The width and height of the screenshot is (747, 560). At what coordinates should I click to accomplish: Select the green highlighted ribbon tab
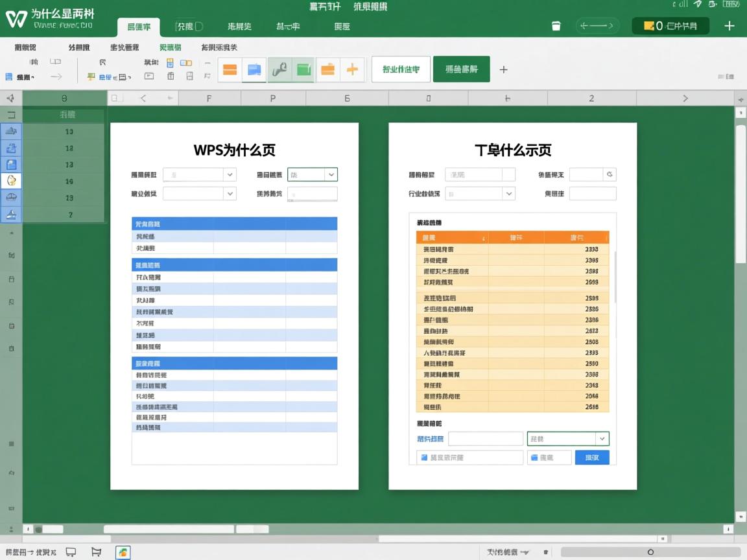tap(170, 47)
